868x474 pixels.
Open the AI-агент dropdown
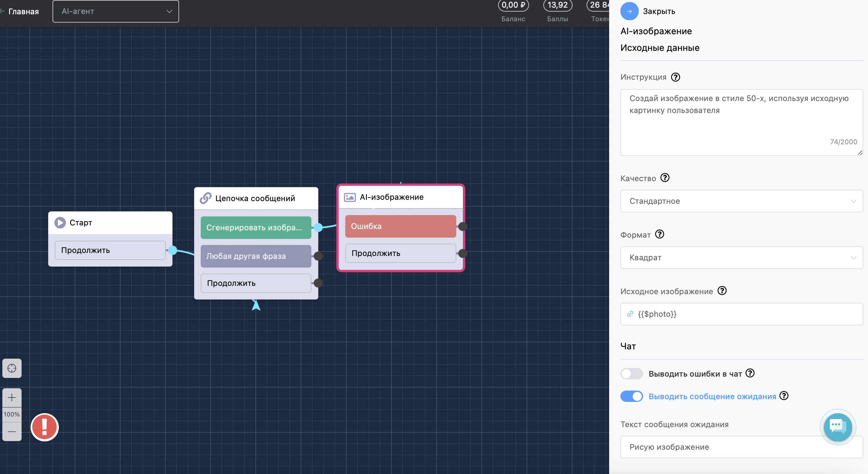pyautogui.click(x=116, y=11)
